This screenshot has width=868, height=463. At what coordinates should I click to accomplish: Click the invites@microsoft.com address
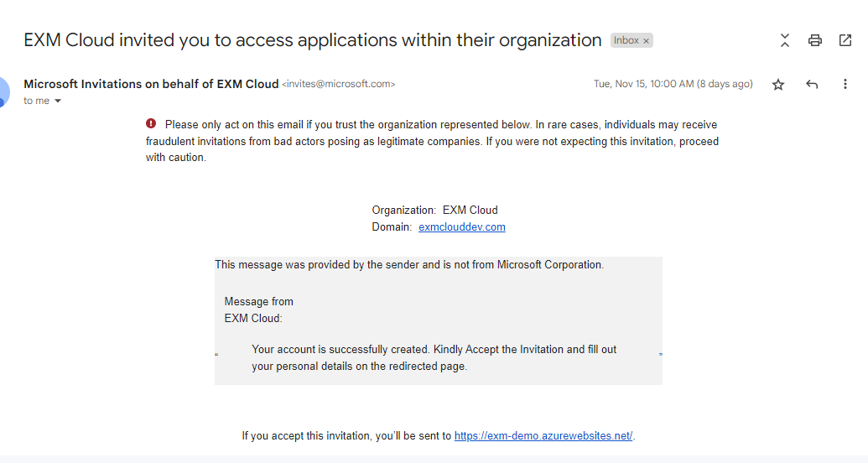point(338,84)
